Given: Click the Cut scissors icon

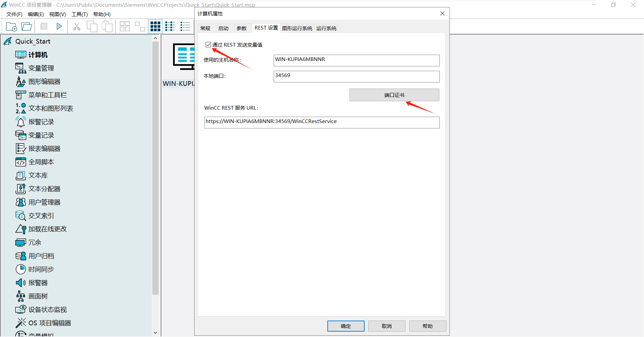Looking at the screenshot, I should click(x=77, y=26).
